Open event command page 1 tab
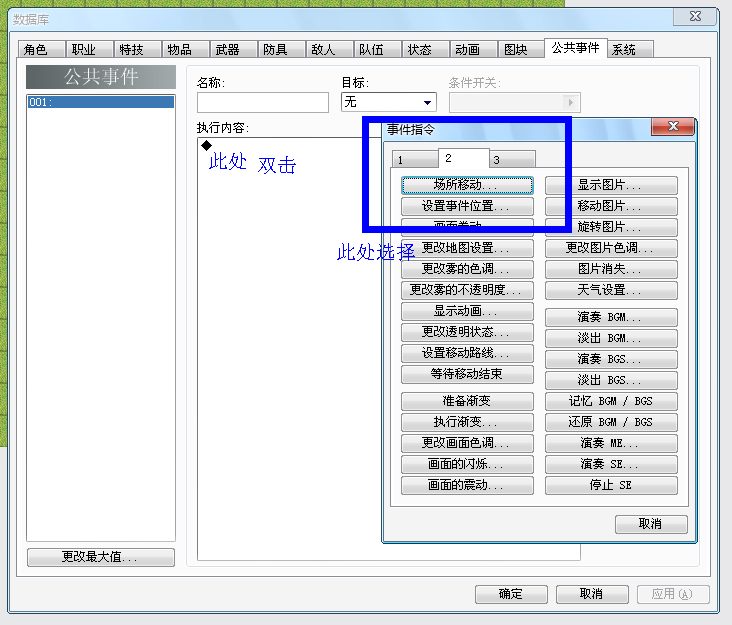The image size is (732, 625). tap(415, 159)
